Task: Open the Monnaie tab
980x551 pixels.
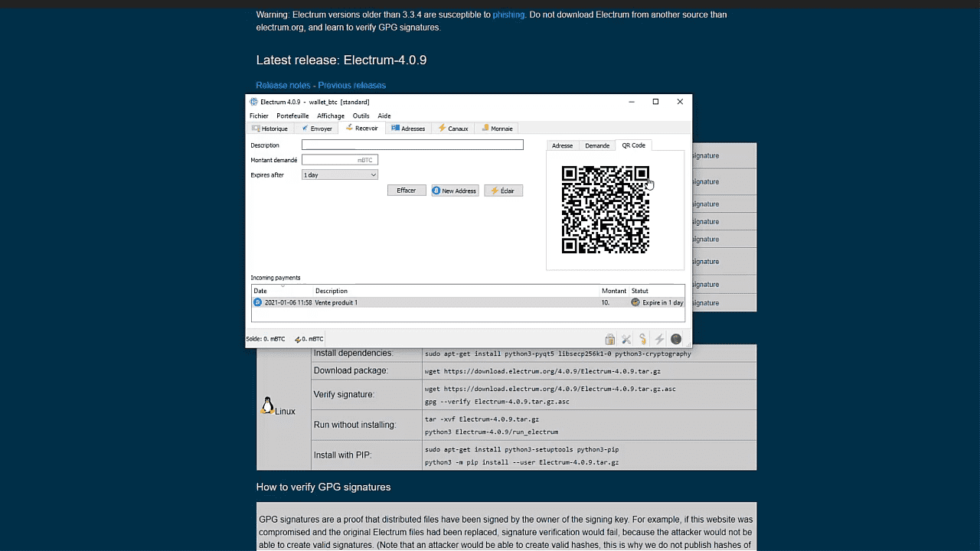Action: coord(497,129)
